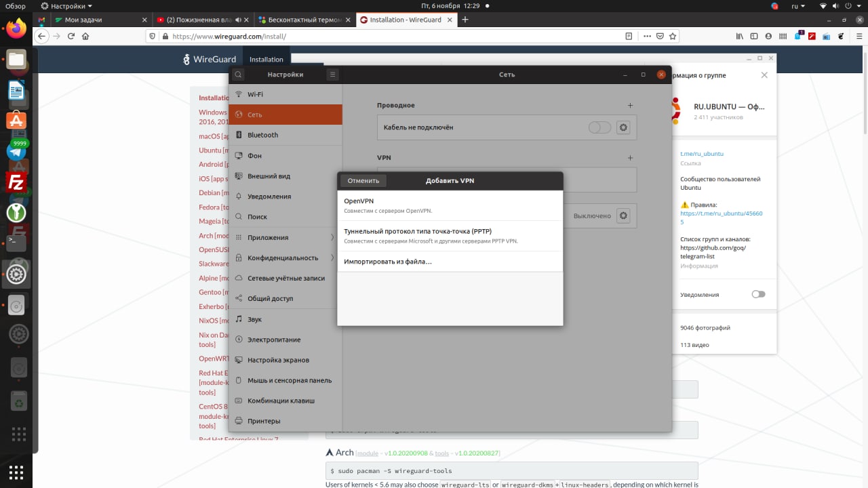Go back in Firefox

tap(42, 37)
